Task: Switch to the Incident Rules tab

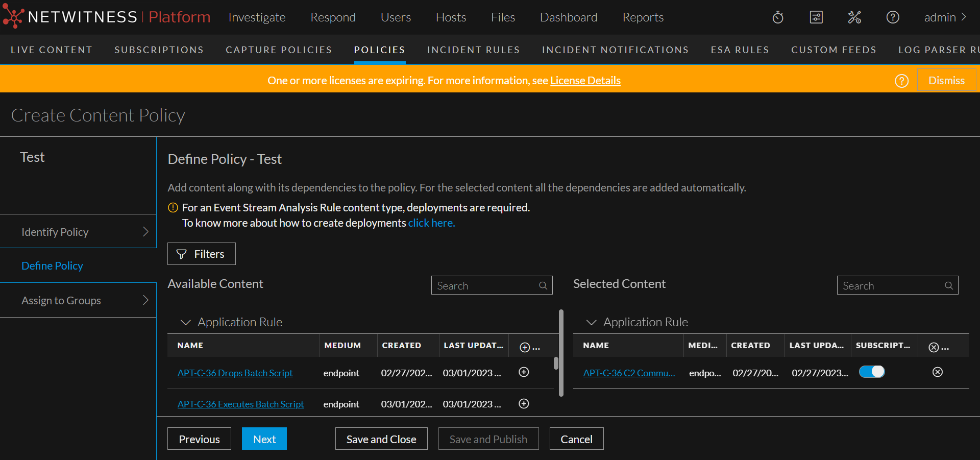Action: (x=473, y=50)
